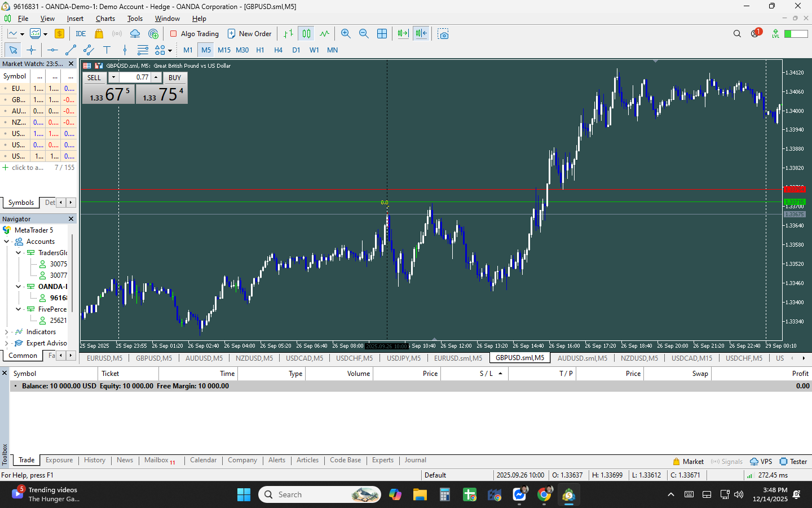Open the History tab in Toolbox
The image size is (812, 508).
[x=95, y=461]
